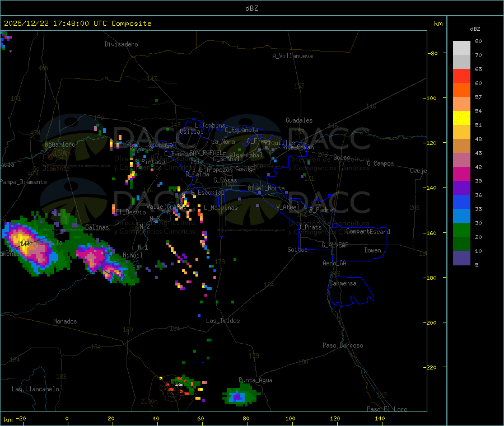Click the 100 km bottom axis tick
504x426 pixels.
(290, 418)
